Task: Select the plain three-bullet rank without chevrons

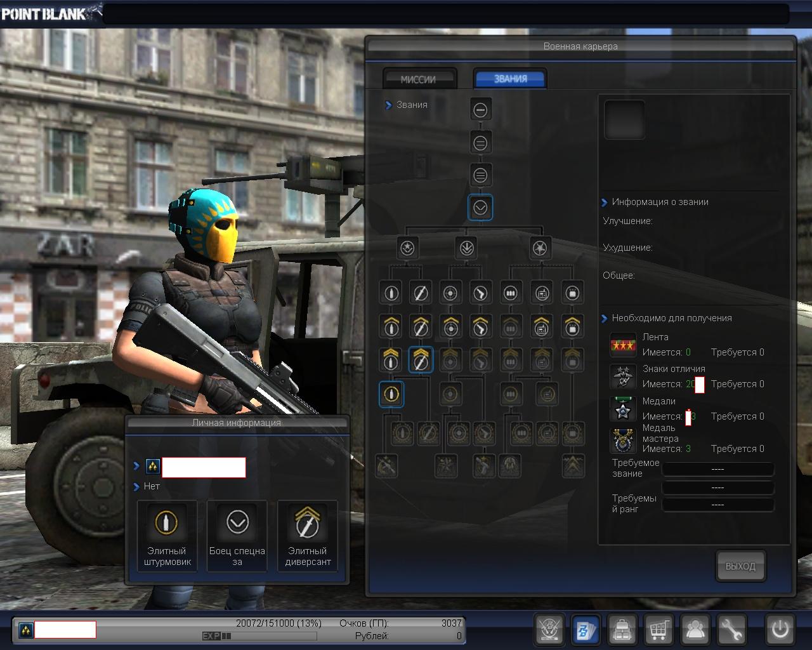Action: [x=510, y=293]
